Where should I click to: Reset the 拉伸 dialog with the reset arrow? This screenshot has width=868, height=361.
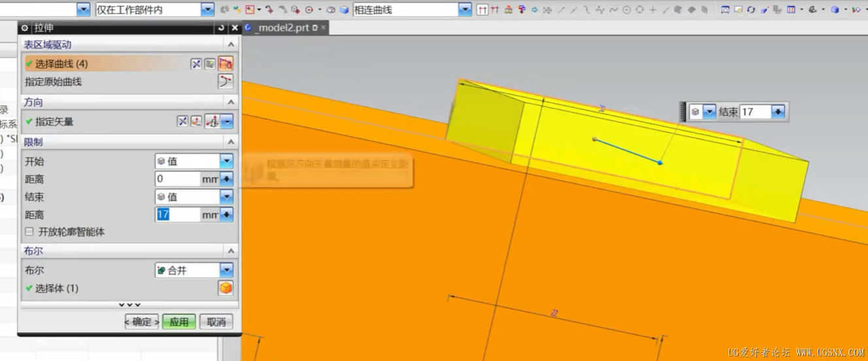221,28
